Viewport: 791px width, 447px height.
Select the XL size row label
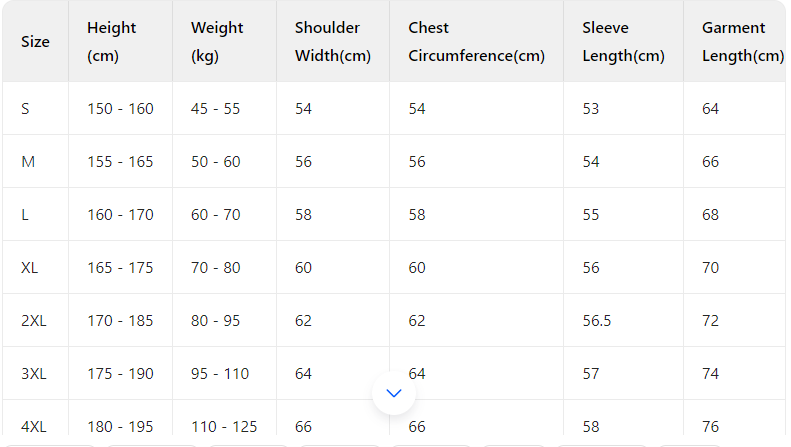pyautogui.click(x=30, y=267)
